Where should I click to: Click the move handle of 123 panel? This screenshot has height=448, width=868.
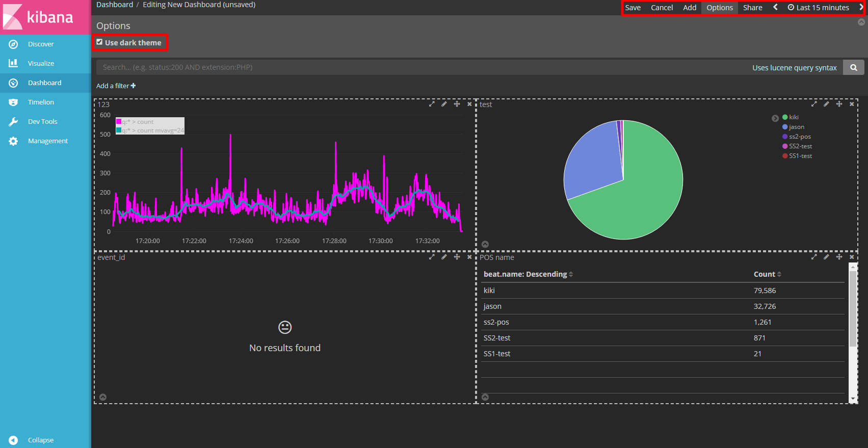click(x=457, y=104)
